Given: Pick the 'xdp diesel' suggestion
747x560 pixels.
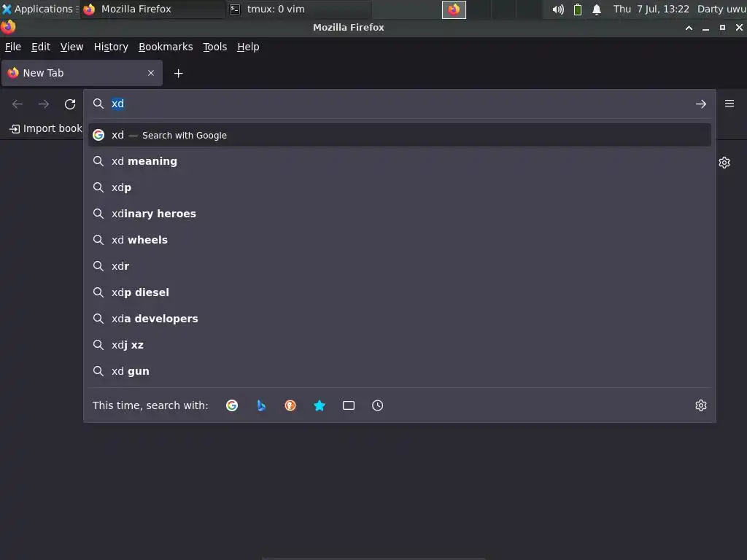Looking at the screenshot, I should click(x=399, y=292).
